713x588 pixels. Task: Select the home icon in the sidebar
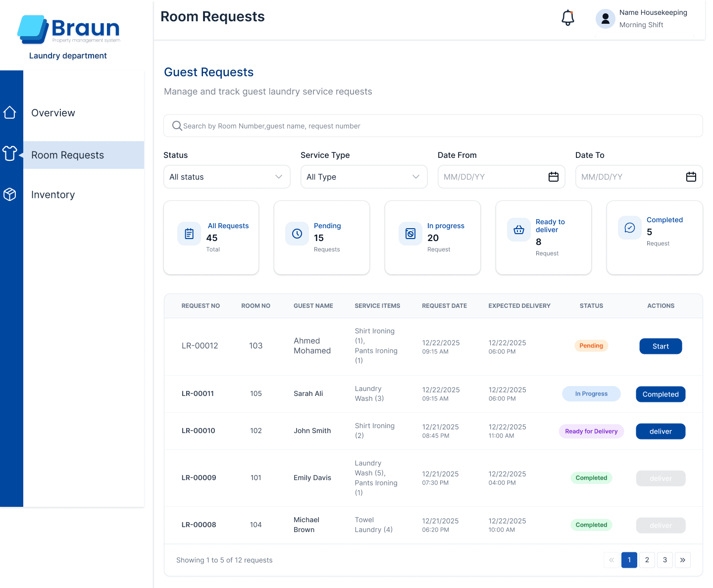[x=10, y=113]
